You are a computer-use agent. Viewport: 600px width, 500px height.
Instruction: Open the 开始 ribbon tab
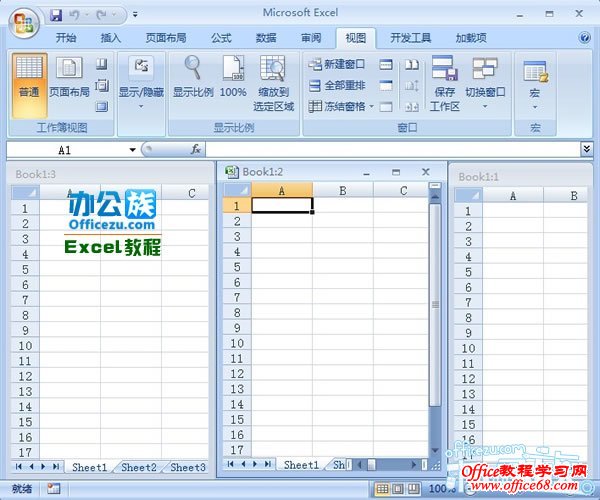pos(66,38)
